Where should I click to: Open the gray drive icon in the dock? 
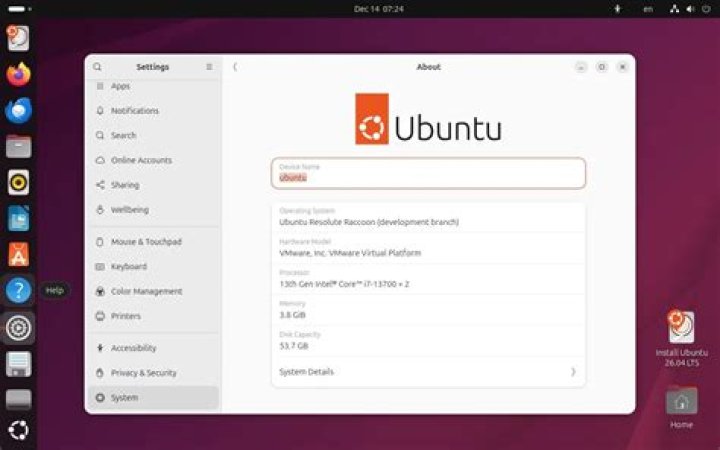point(18,399)
